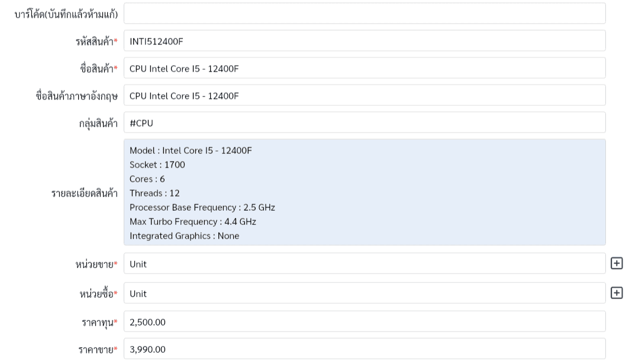Click the ชื่อสินค้า product name field
This screenshot has width=632, height=364.
click(x=365, y=68)
